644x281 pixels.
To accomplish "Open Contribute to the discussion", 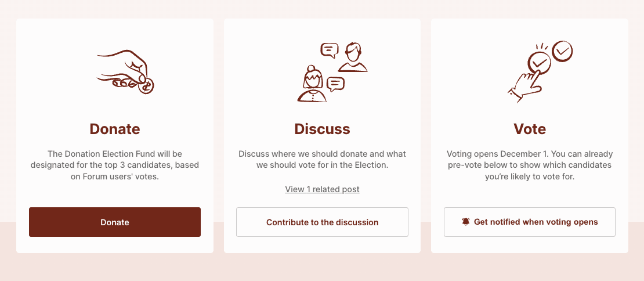I will click(x=322, y=222).
